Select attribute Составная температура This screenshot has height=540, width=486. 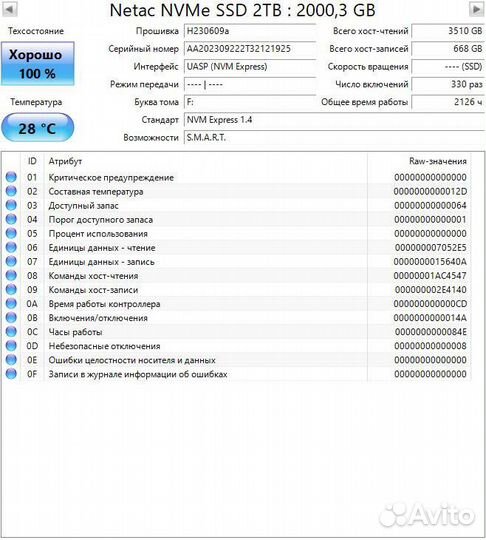[96, 192]
